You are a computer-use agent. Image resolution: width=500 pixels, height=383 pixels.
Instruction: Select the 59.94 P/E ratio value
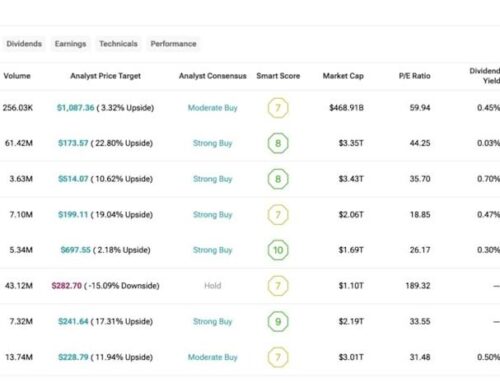pos(420,108)
